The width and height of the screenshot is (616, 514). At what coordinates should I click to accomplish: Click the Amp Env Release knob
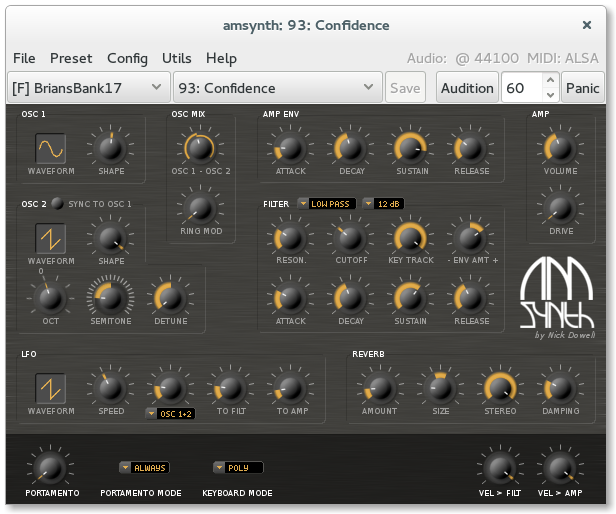click(x=471, y=148)
